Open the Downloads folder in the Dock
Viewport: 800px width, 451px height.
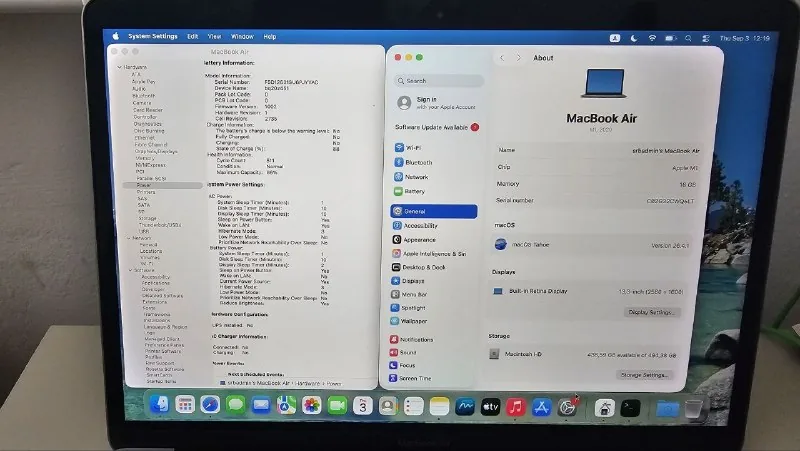(667, 409)
